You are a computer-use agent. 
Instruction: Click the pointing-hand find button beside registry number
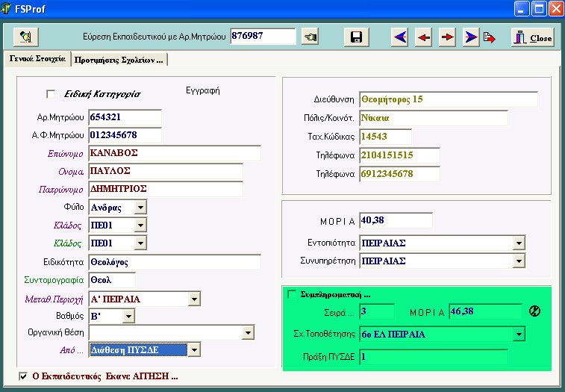(x=310, y=37)
